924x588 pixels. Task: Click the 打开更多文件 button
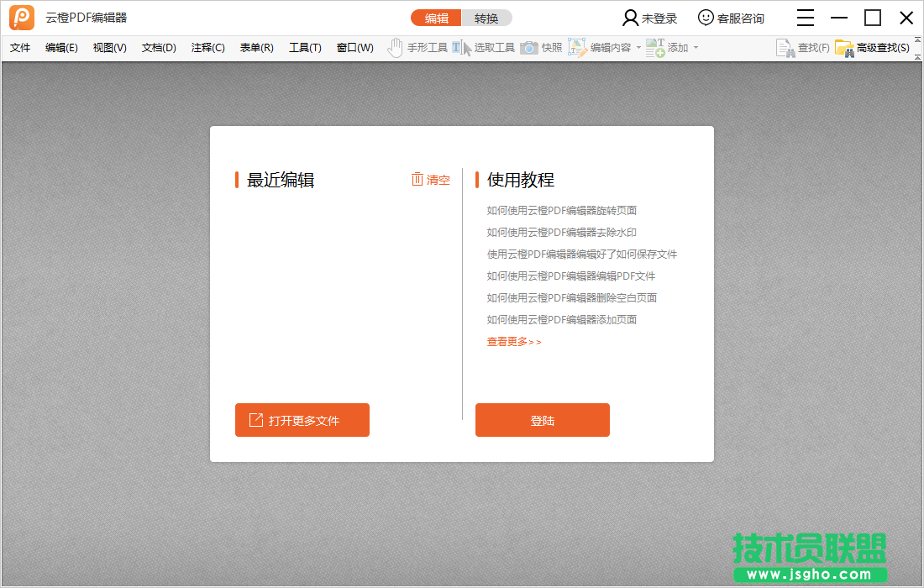[302, 420]
